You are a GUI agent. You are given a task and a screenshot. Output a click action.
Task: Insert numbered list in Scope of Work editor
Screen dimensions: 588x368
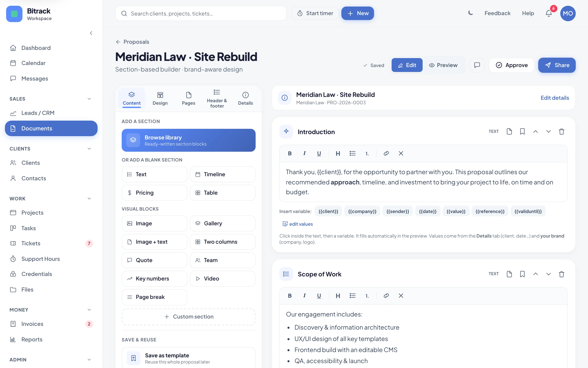[367, 296]
